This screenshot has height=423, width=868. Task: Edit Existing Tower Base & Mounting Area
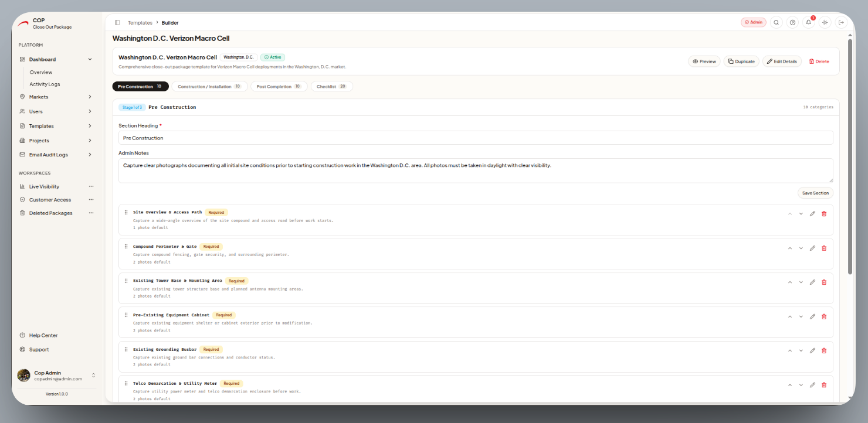click(x=812, y=282)
